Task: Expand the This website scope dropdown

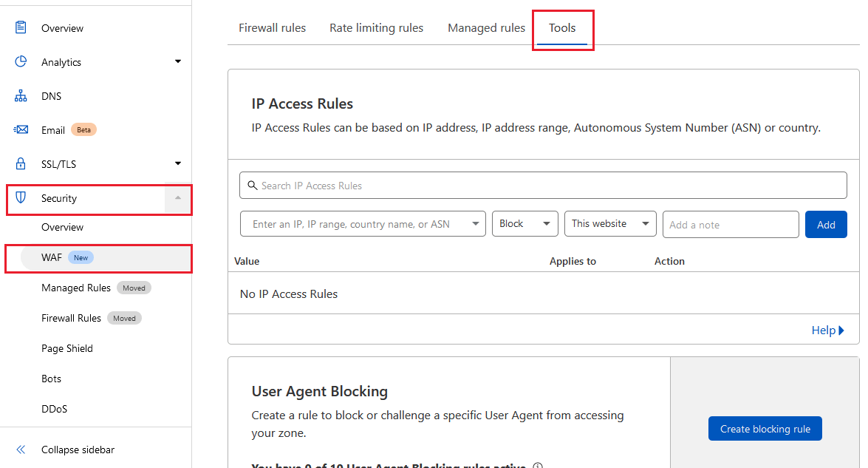Action: 610,224
